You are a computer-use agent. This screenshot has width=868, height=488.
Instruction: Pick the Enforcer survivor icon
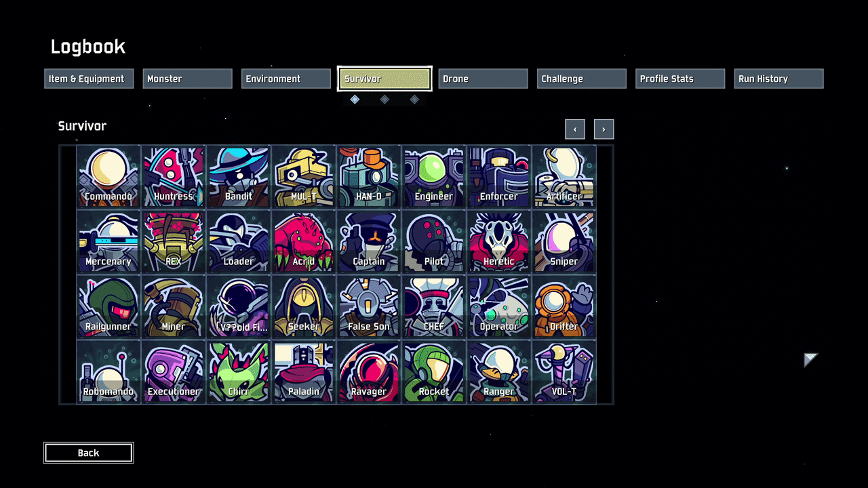point(499,176)
